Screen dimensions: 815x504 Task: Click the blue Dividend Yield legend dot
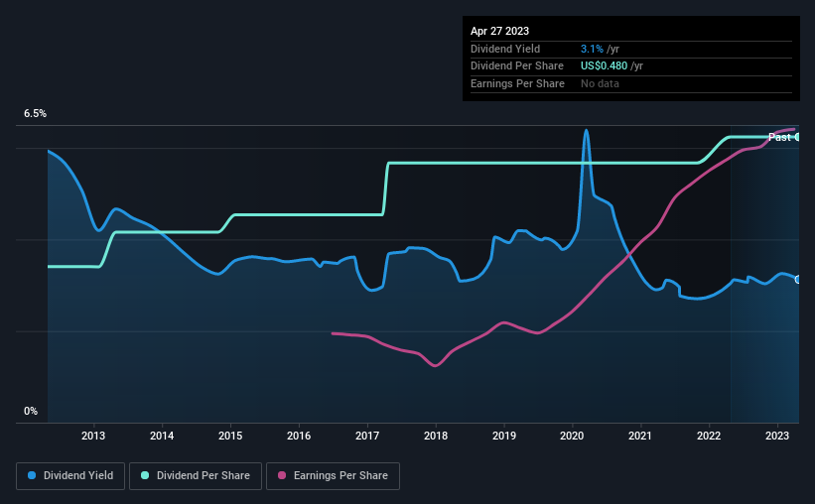tap(32, 475)
